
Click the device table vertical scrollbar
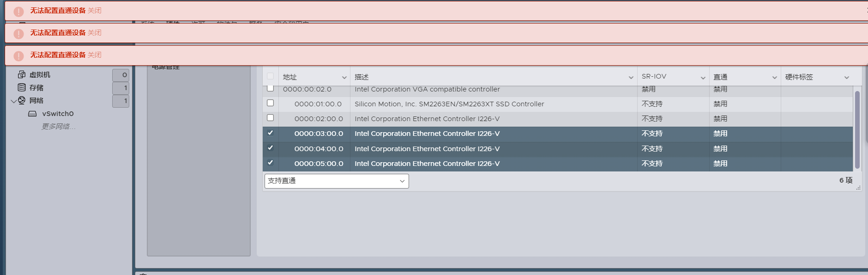[857, 129]
